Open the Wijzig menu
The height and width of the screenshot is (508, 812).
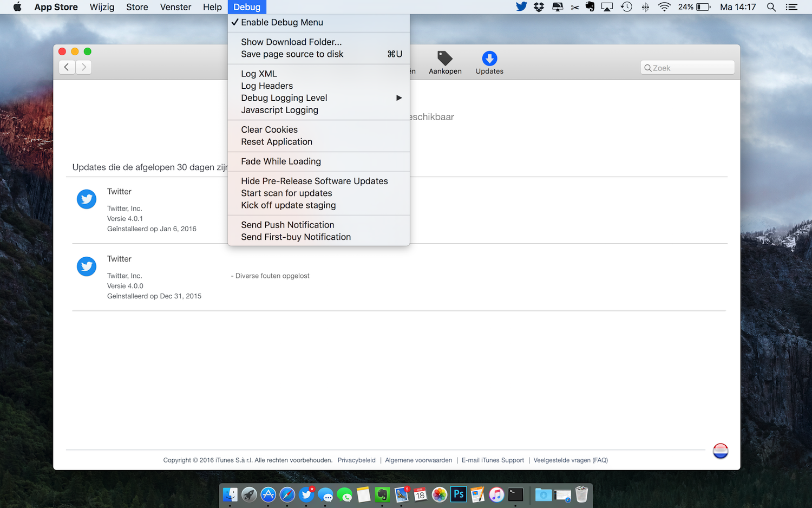[x=102, y=7]
